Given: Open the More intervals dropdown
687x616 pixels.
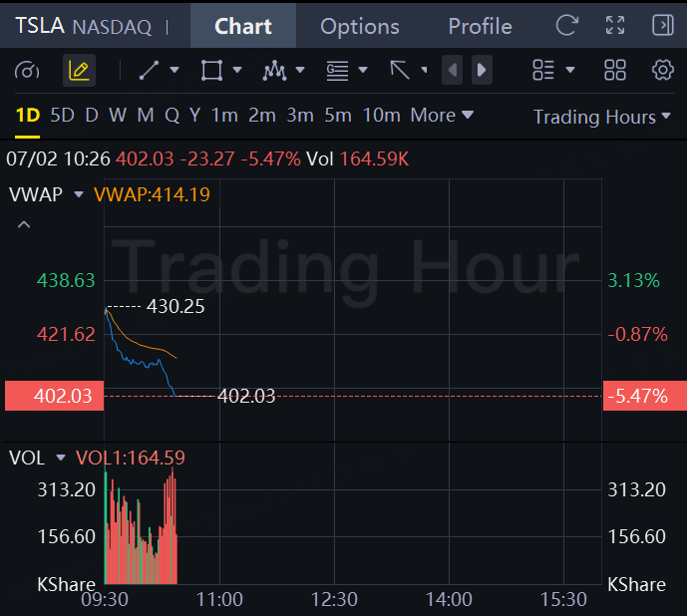Looking at the screenshot, I should [442, 116].
